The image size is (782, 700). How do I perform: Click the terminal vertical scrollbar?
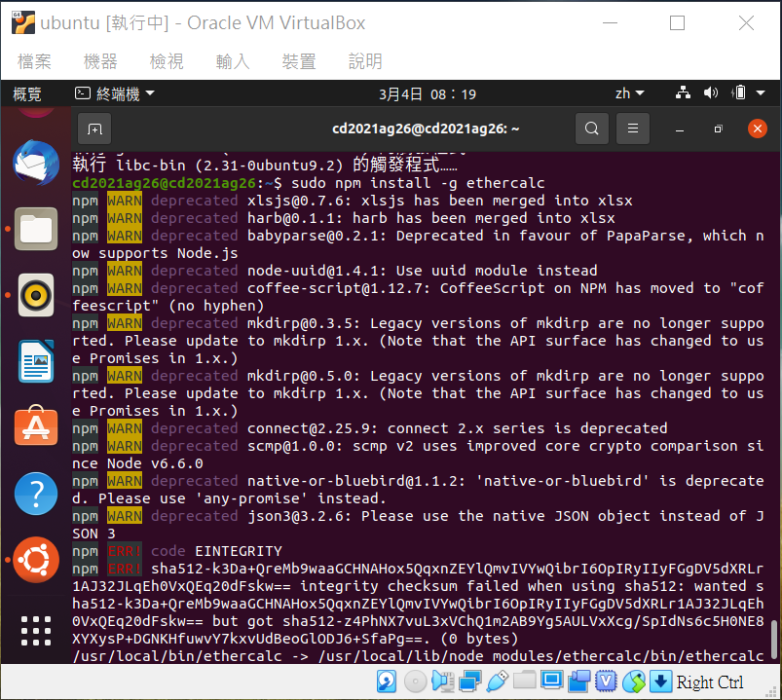(x=773, y=640)
